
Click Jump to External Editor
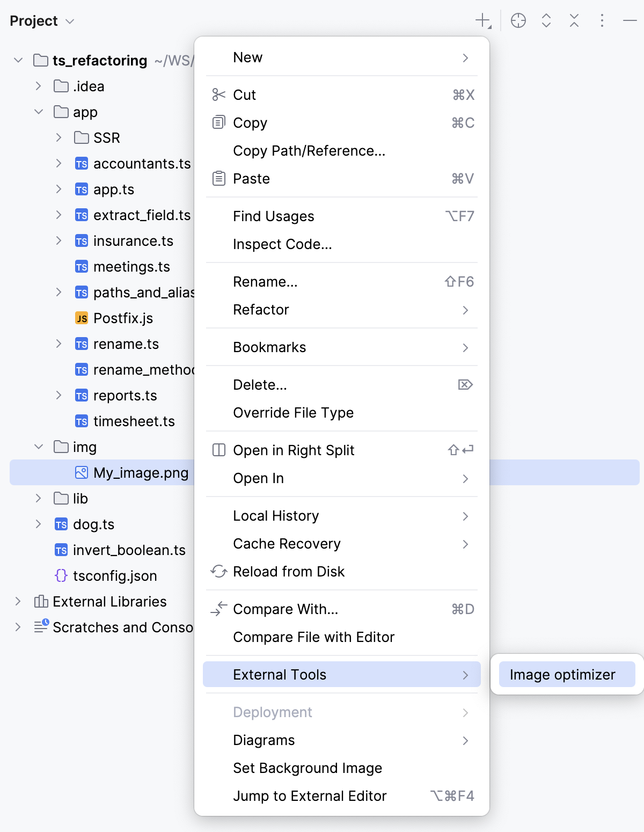click(310, 795)
